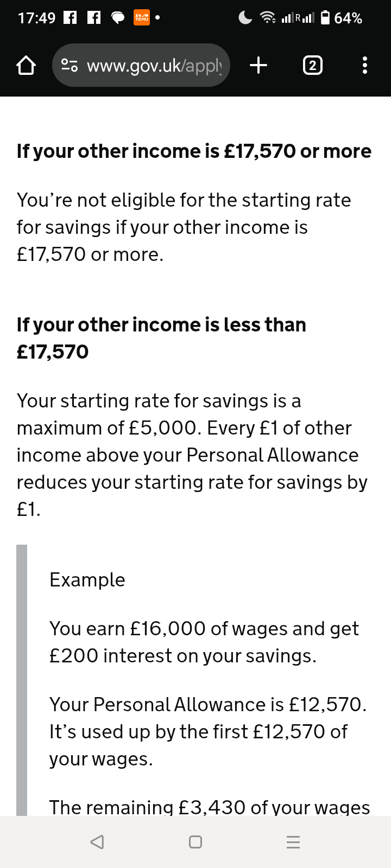This screenshot has width=391, height=868.
Task: Tap the Android home square button
Action: 195,841
